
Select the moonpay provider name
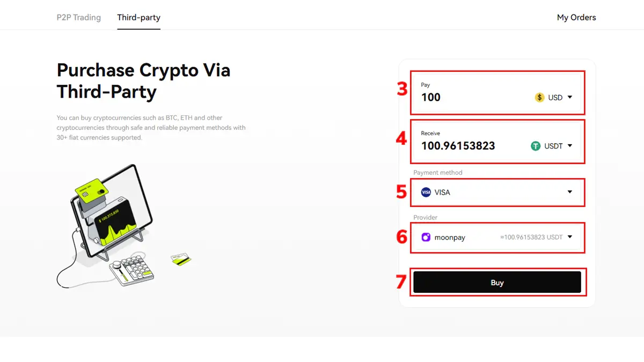pos(450,238)
